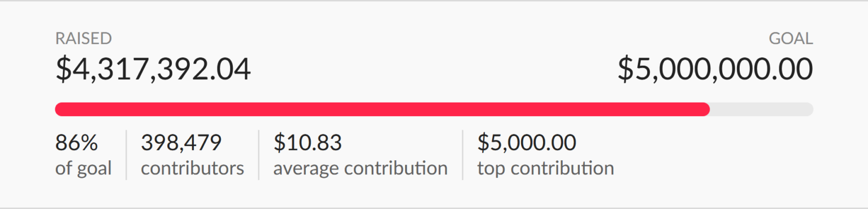
Task: Click the 'top contribution' caption
Action: click(x=546, y=168)
